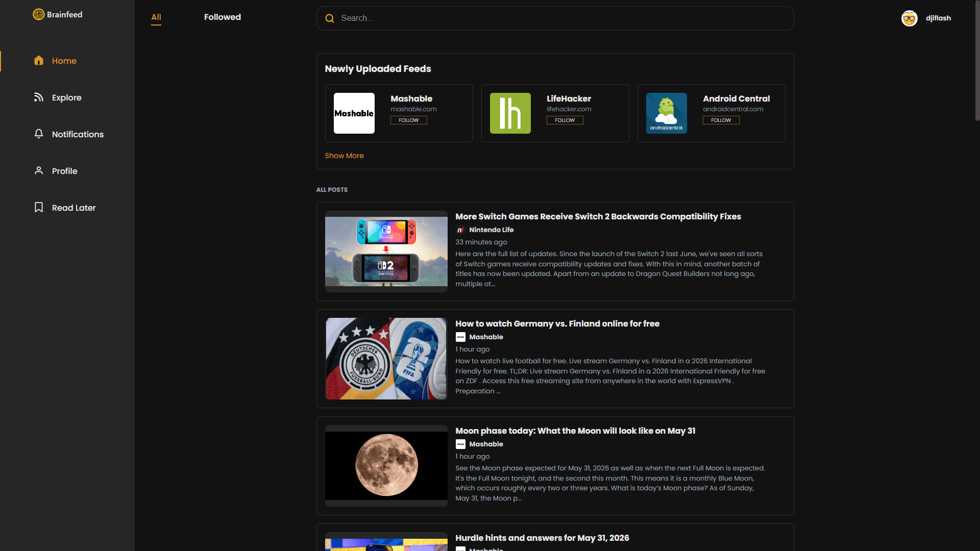Click the '33 minutes ago' timestamp
The image size is (980, 551).
tap(481, 242)
